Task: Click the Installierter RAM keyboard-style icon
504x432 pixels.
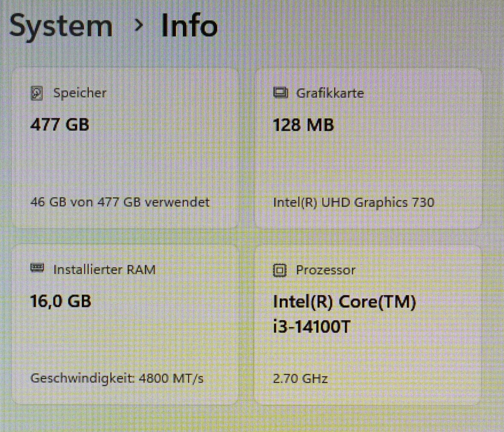Action: pyautogui.click(x=38, y=268)
